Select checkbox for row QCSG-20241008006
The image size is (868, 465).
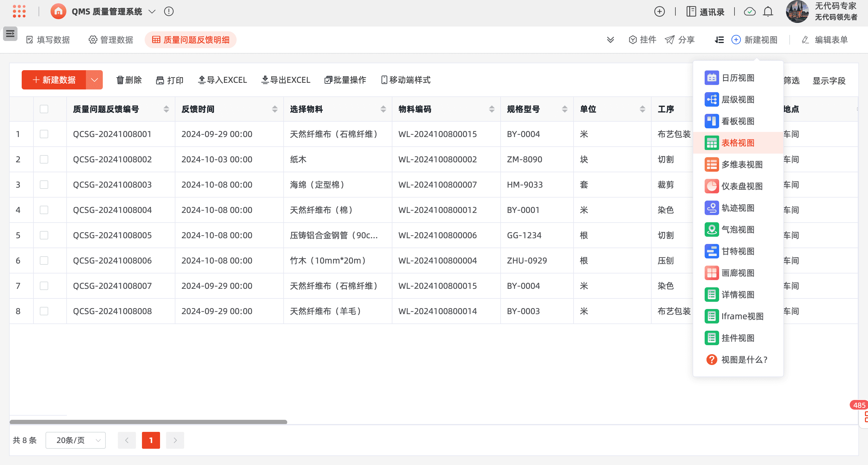44,260
